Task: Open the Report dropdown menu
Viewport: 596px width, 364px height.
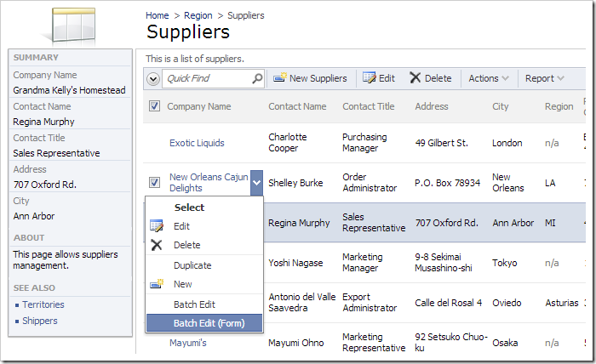Action: click(x=544, y=78)
